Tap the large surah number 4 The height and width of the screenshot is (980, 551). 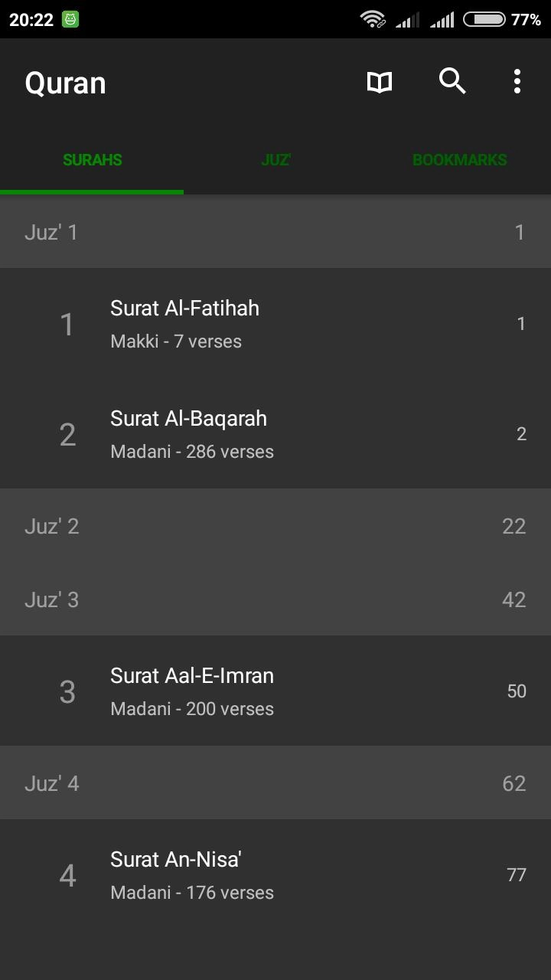[67, 875]
